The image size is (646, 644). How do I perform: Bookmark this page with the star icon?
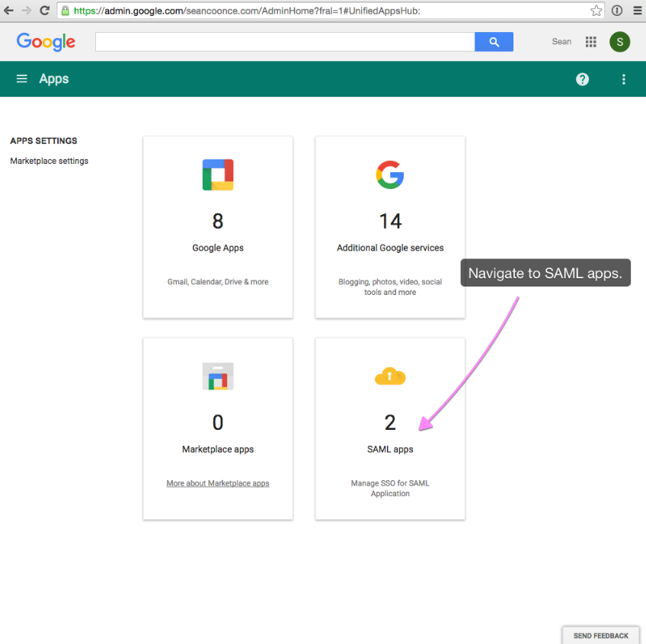596,11
